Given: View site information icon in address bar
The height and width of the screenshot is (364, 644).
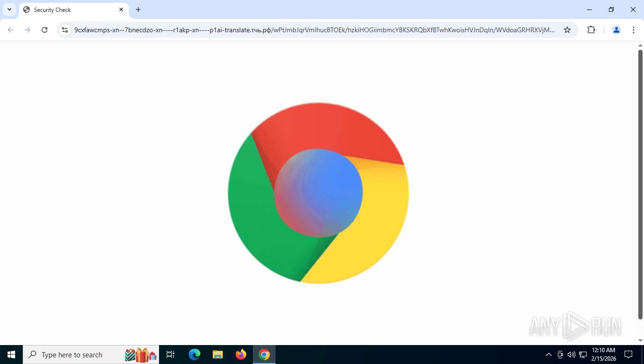Looking at the screenshot, I should point(65,30).
